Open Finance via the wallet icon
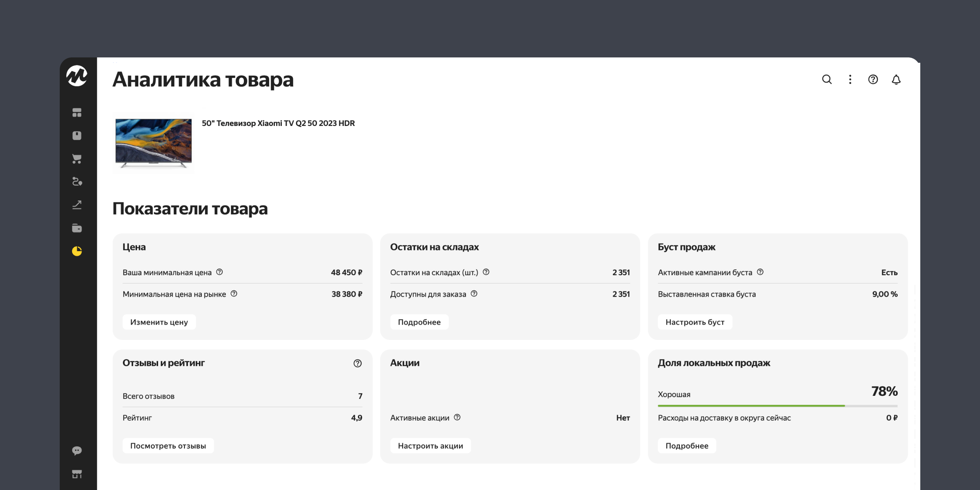 coord(77,228)
